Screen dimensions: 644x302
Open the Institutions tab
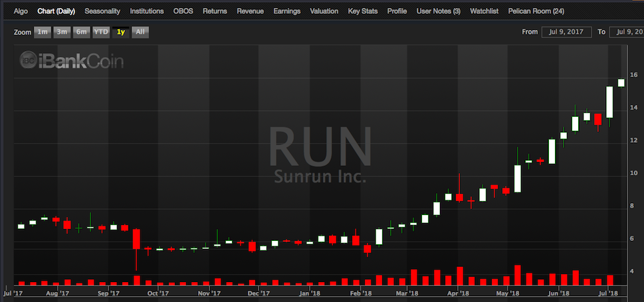coord(147,11)
